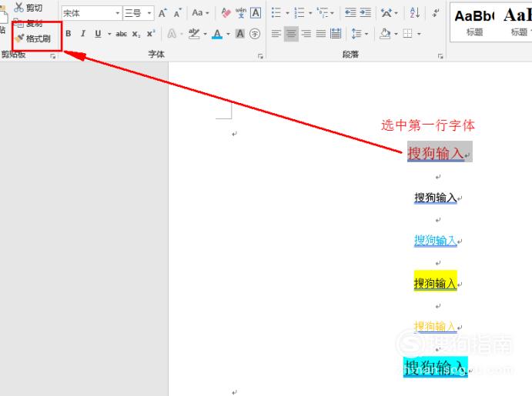
Task: Open font color dropdown arrow
Action: tap(228, 34)
